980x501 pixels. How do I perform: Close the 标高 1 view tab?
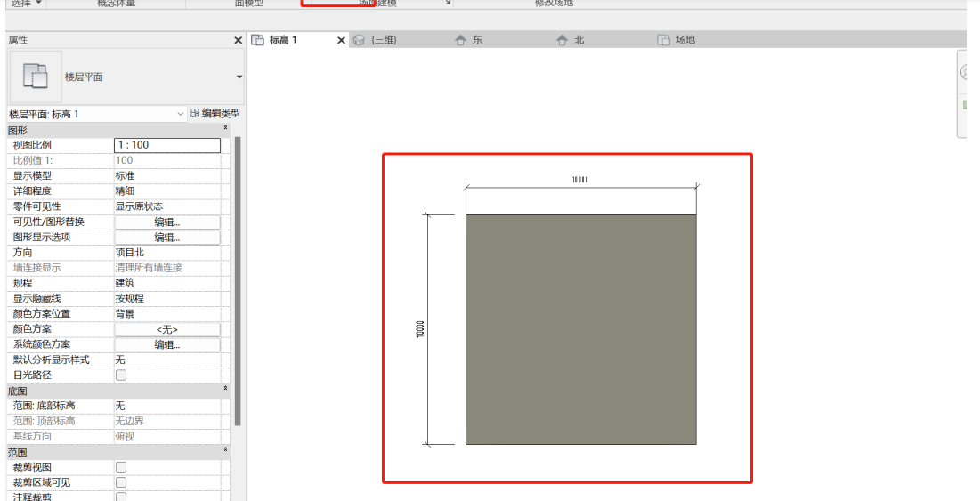pyautogui.click(x=341, y=41)
